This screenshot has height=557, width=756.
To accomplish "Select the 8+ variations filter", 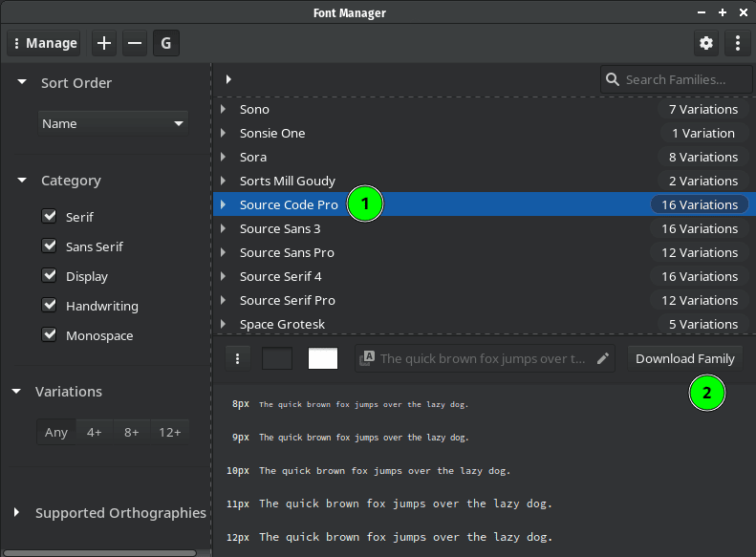I will (x=132, y=432).
